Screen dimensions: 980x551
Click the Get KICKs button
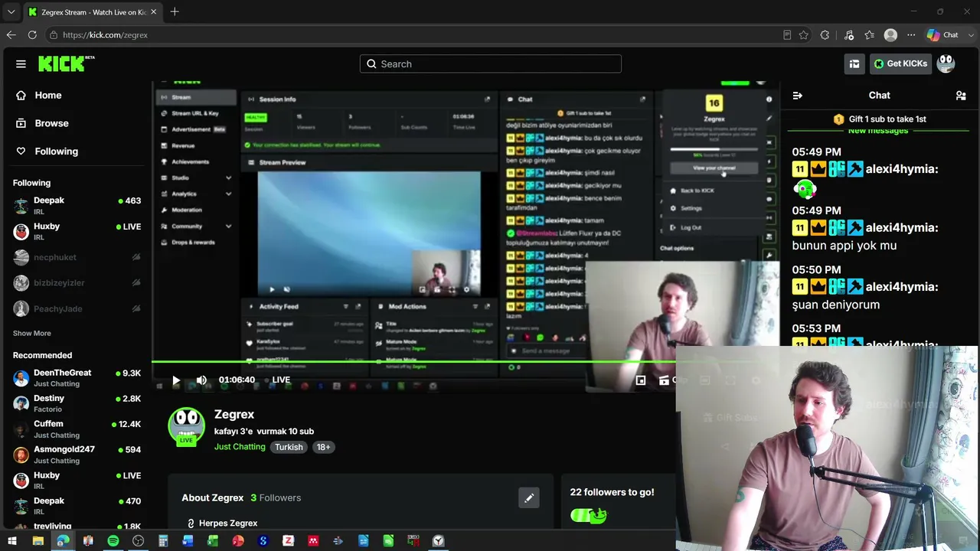[900, 64]
